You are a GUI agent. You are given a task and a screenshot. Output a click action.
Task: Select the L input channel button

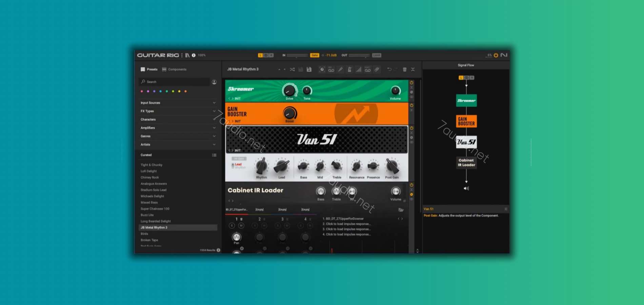[260, 55]
